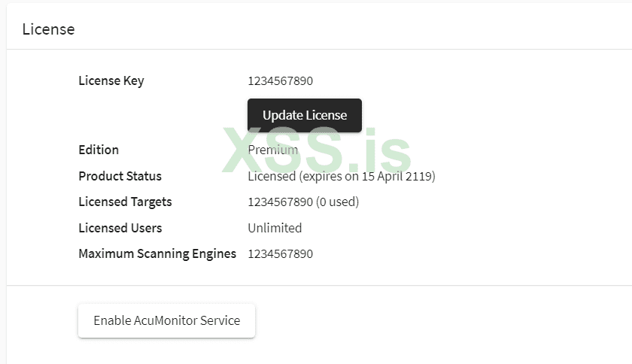Click the Maximum Scanning Engines label
This screenshot has width=632, height=364.
[157, 253]
